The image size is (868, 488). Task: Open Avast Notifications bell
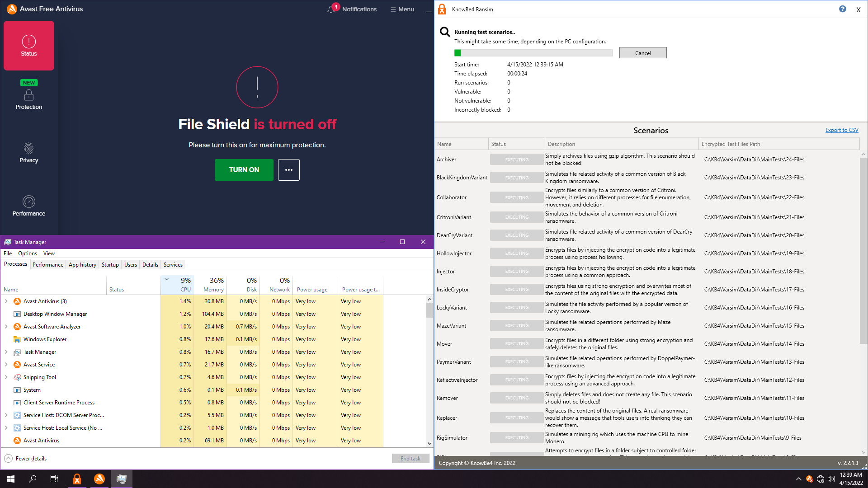tap(352, 9)
